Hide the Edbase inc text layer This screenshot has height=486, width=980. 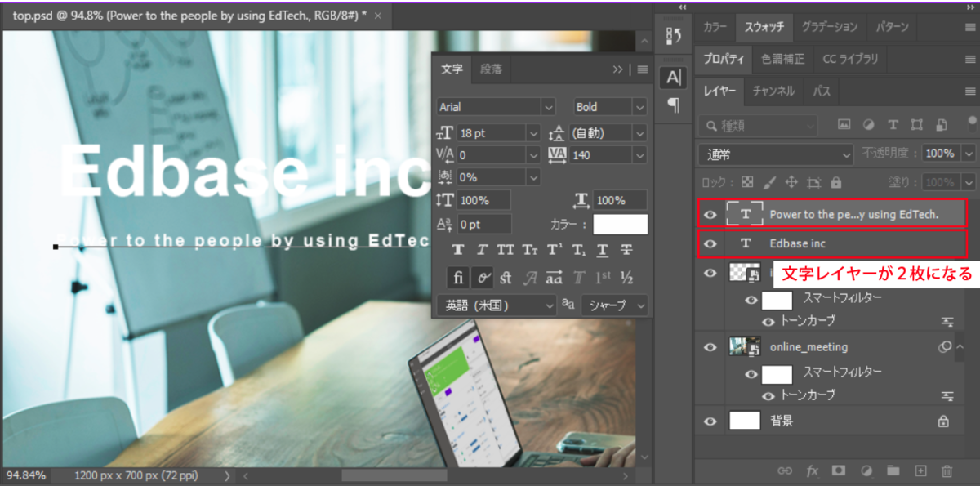click(710, 243)
